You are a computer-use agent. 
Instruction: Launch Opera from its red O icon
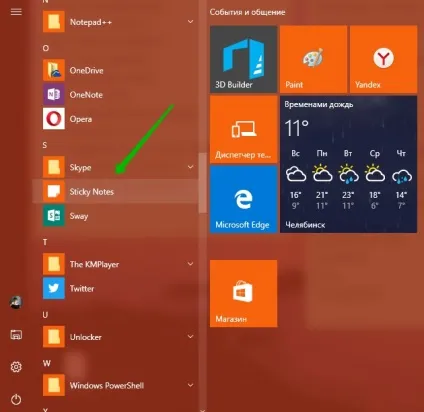[54, 119]
